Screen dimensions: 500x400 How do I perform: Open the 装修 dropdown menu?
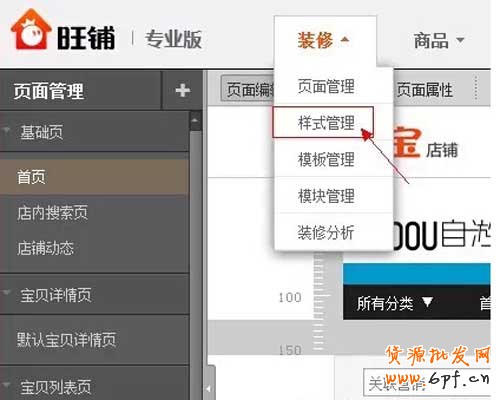[x=323, y=40]
